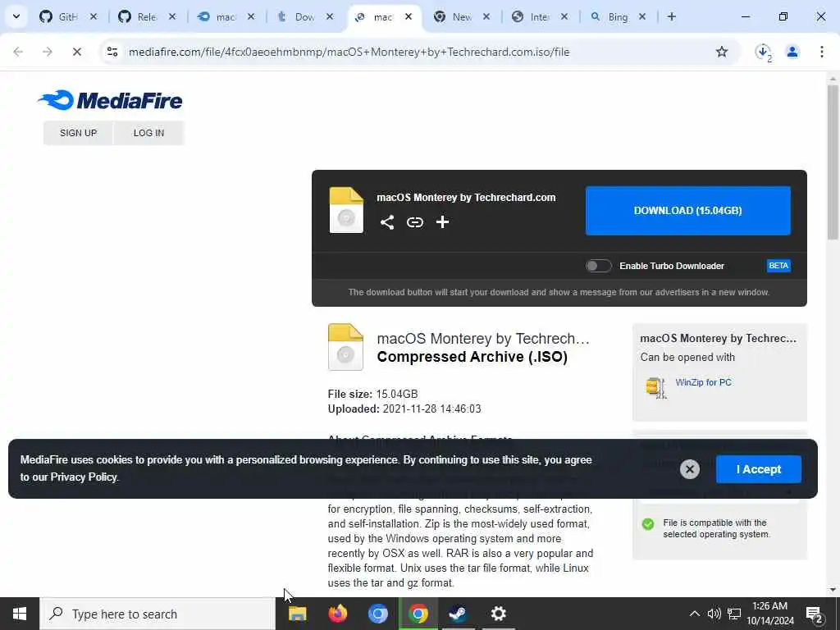
Task: Click the share icon under the file name
Action: tap(387, 221)
